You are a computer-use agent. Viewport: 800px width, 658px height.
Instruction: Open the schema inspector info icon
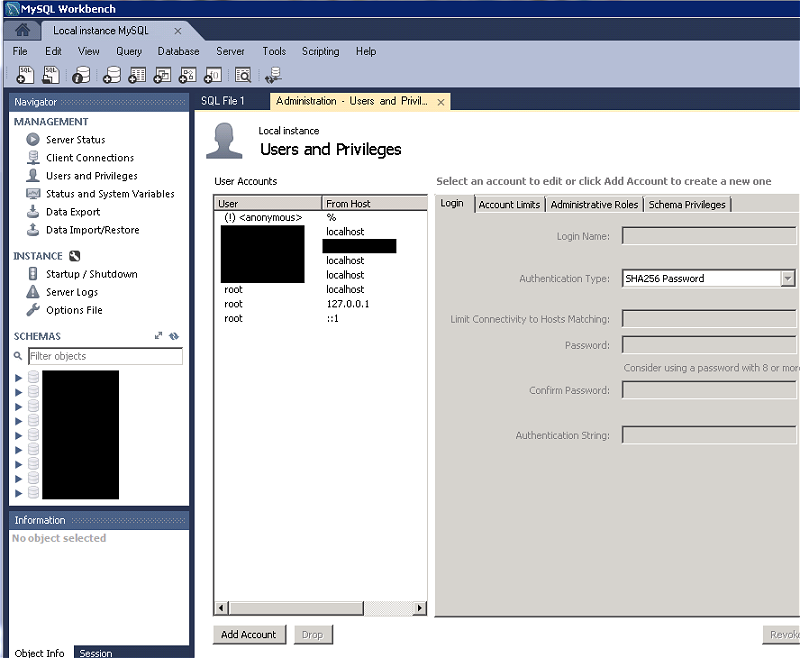(x=81, y=75)
